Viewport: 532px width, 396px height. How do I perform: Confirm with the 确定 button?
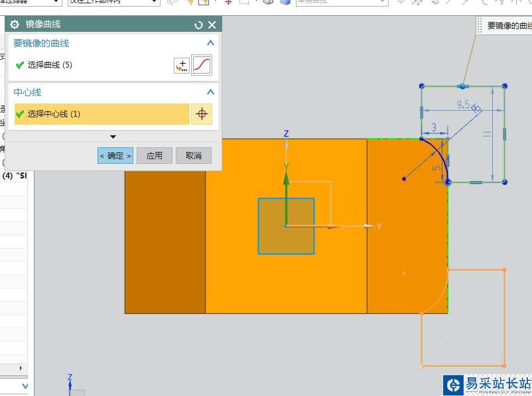[115, 156]
